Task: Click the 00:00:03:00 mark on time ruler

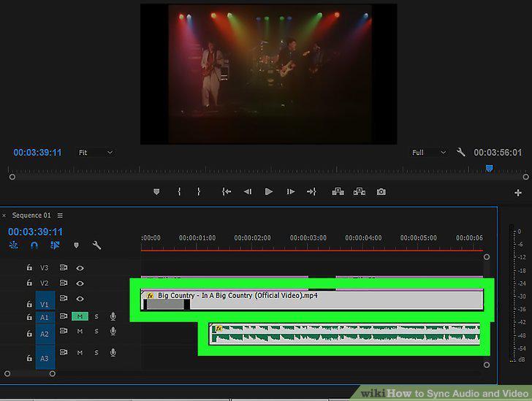Action: [x=308, y=238]
